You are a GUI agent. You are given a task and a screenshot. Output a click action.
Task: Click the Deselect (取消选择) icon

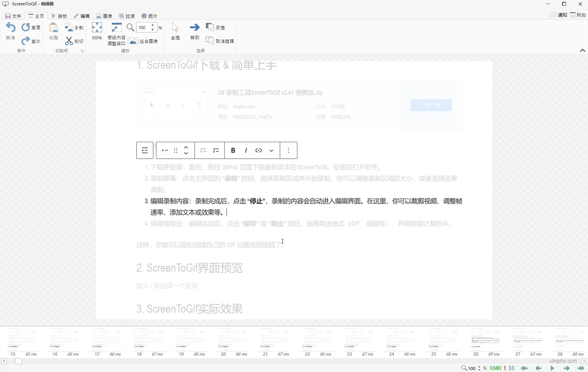coord(210,40)
